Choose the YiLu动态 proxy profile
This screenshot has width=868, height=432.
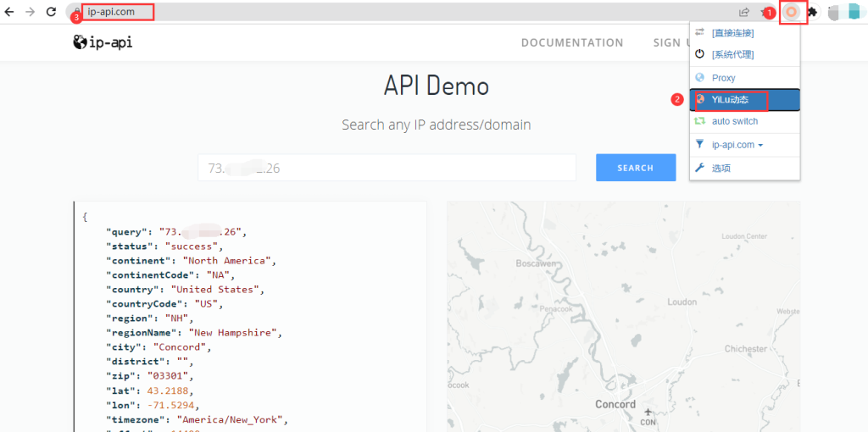[x=744, y=100]
